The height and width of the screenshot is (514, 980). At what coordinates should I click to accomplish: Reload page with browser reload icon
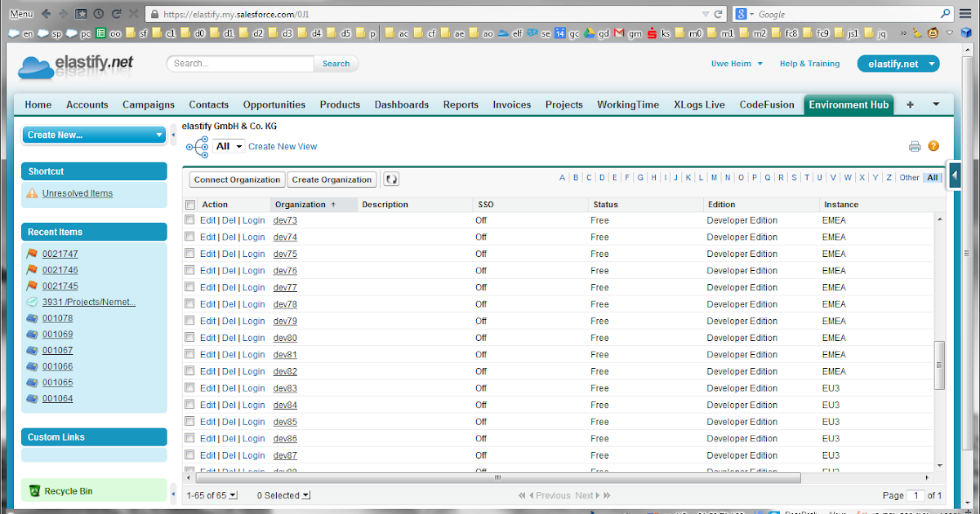(116, 14)
